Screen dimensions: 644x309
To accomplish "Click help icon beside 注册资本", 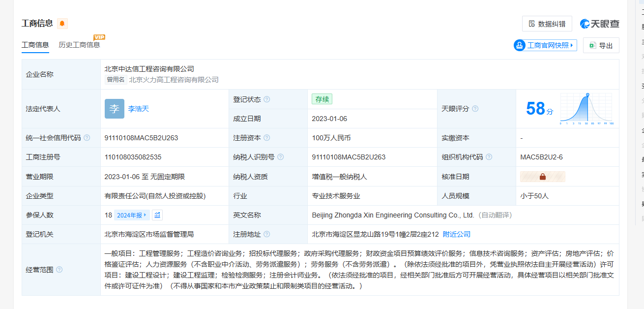I will (x=267, y=138).
